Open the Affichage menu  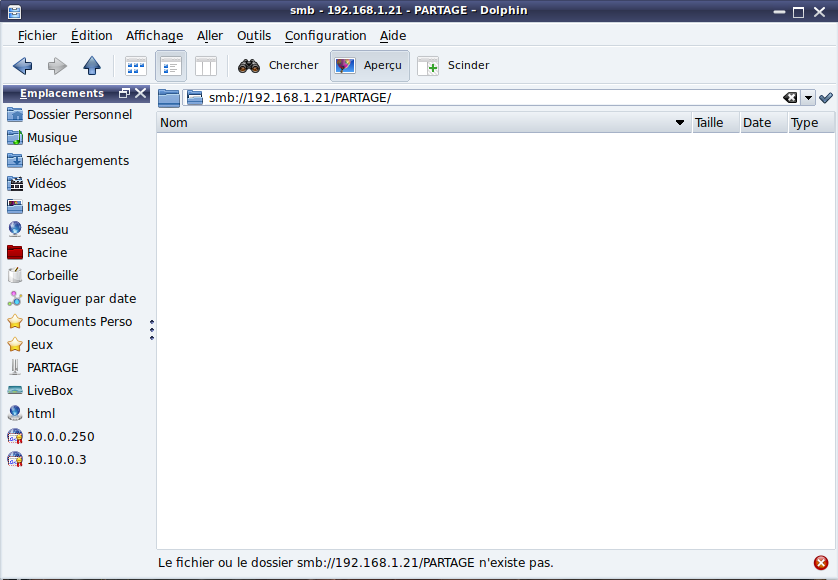click(x=154, y=36)
